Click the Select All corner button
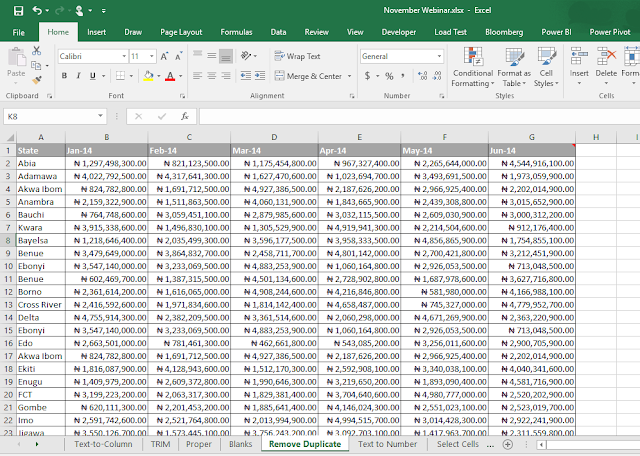 point(9,137)
